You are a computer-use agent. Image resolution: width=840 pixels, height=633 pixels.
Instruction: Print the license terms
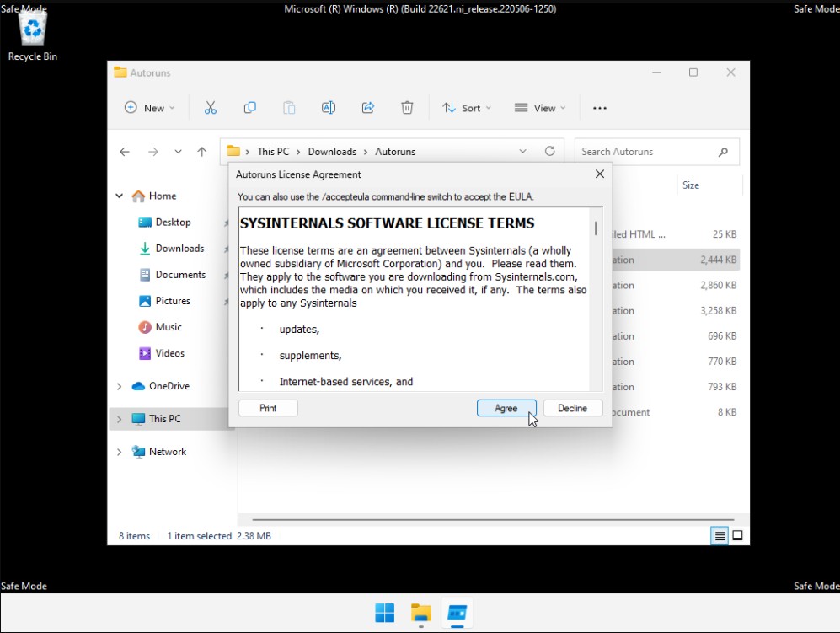pos(268,408)
